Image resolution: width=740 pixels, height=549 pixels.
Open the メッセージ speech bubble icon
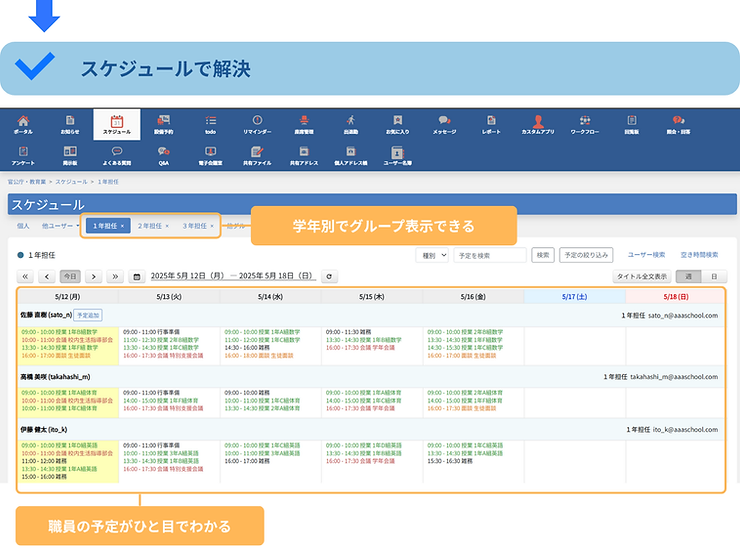coord(444,123)
